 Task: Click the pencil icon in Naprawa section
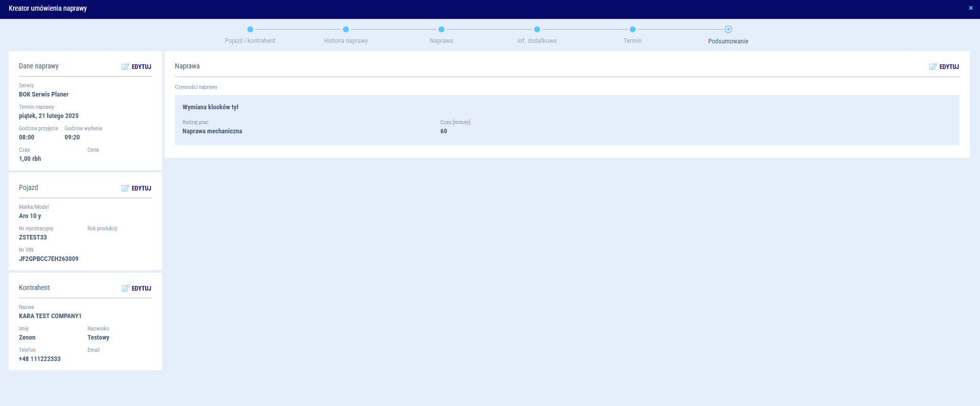933,67
